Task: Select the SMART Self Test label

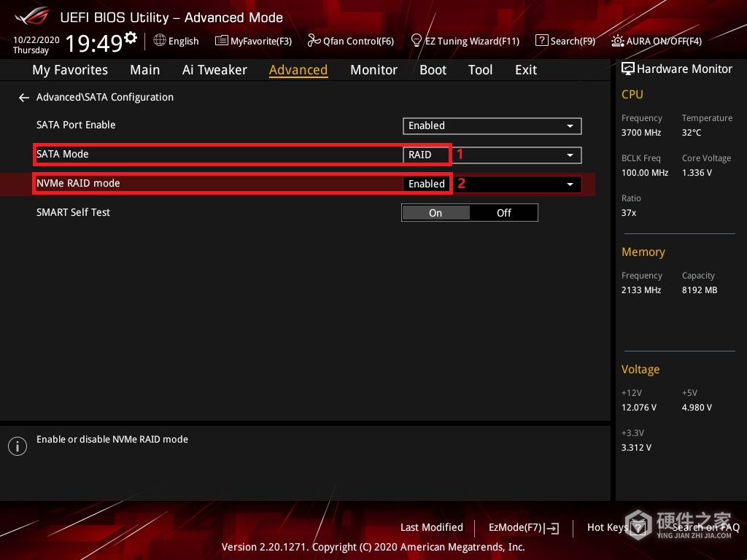Action: tap(73, 212)
